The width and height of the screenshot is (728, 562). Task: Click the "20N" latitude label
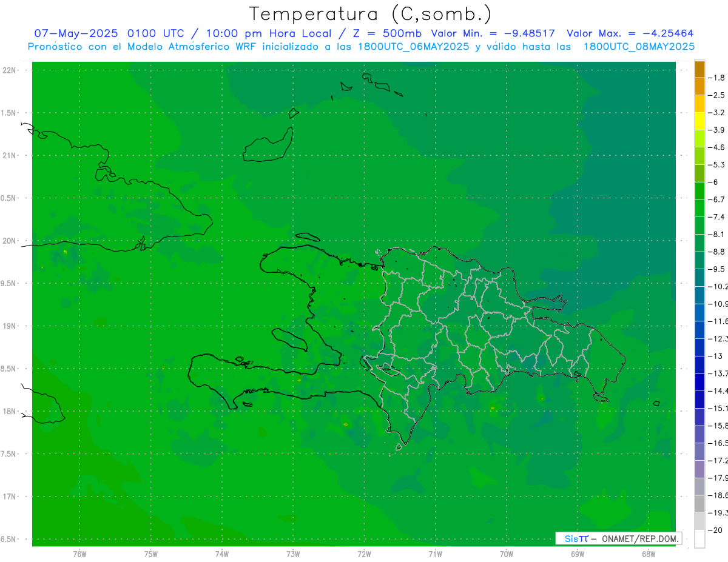[9, 241]
